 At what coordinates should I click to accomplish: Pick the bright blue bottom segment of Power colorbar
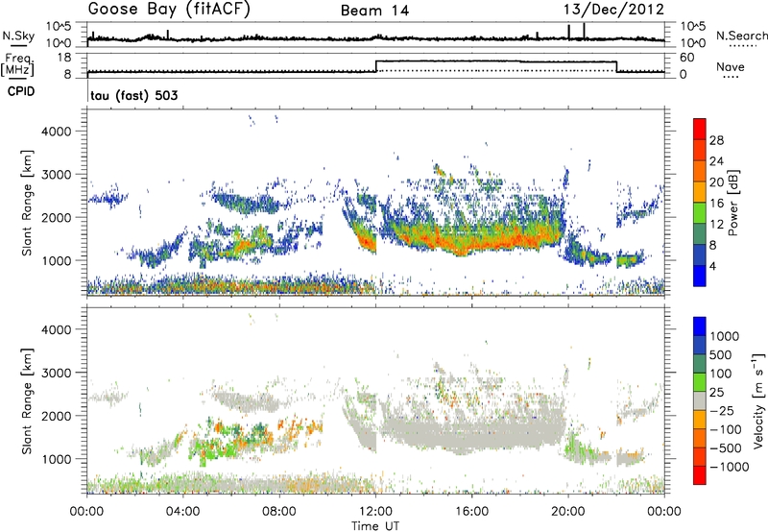pyautogui.click(x=700, y=276)
